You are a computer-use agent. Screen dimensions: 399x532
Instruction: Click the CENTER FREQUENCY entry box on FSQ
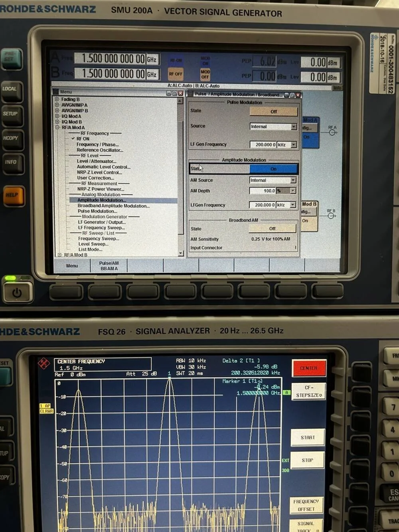[103, 364]
